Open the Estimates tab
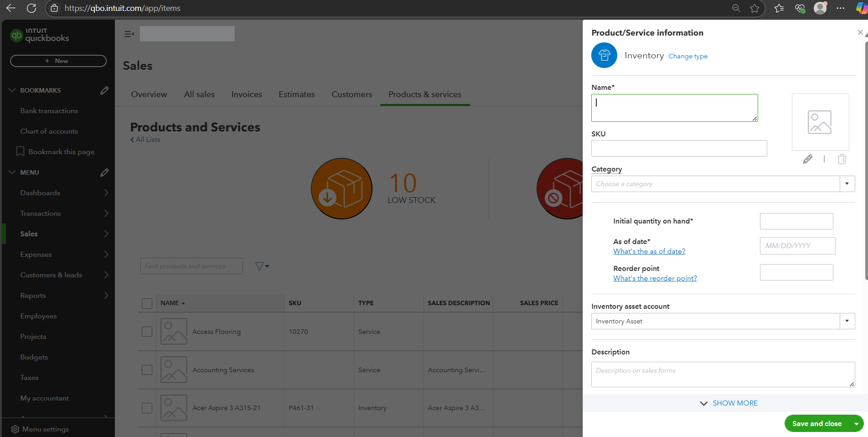The width and height of the screenshot is (868, 437). pos(297,94)
